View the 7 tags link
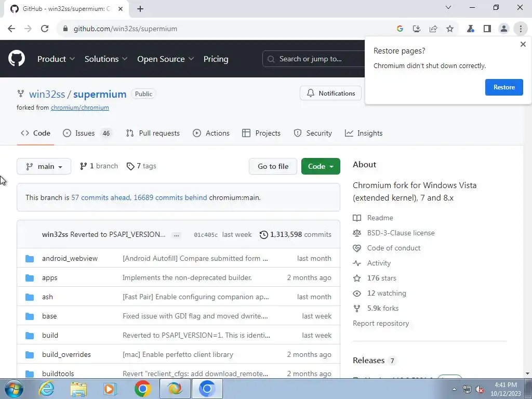This screenshot has width=532, height=399. [141, 166]
